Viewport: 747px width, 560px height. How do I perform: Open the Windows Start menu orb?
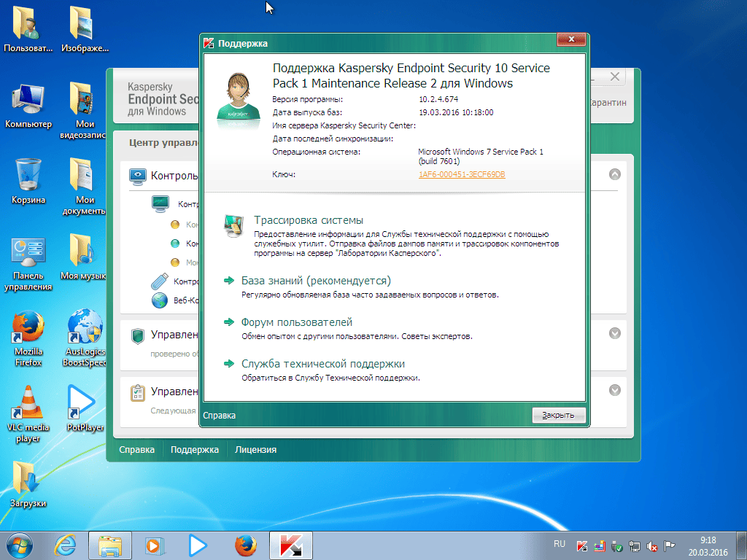coord(20,545)
